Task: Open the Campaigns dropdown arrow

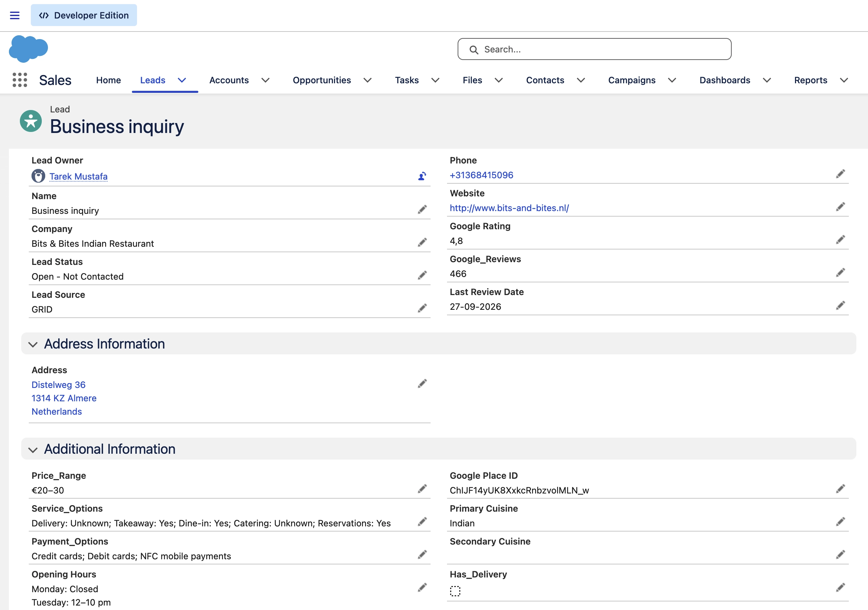Action: [672, 80]
